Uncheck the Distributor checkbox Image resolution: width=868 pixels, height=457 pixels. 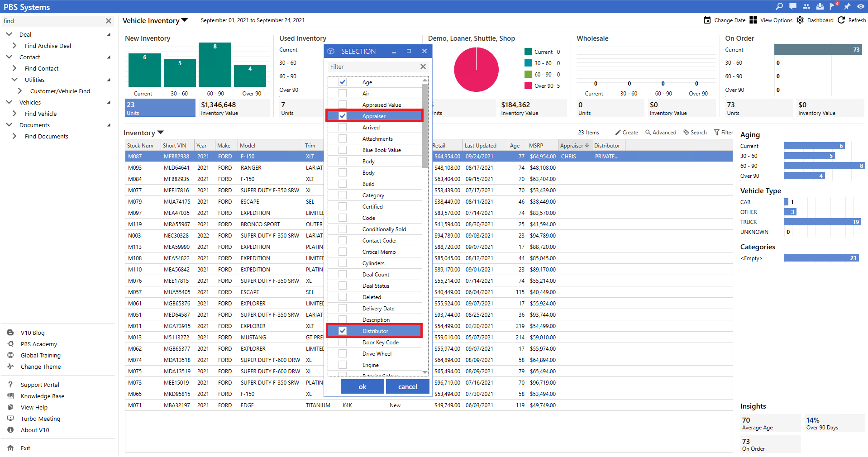click(343, 331)
